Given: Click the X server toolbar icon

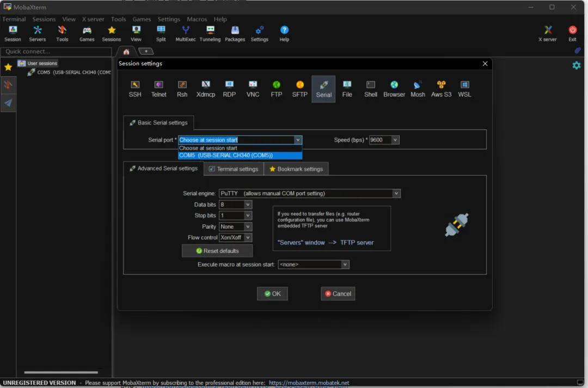Looking at the screenshot, I should pos(548,33).
